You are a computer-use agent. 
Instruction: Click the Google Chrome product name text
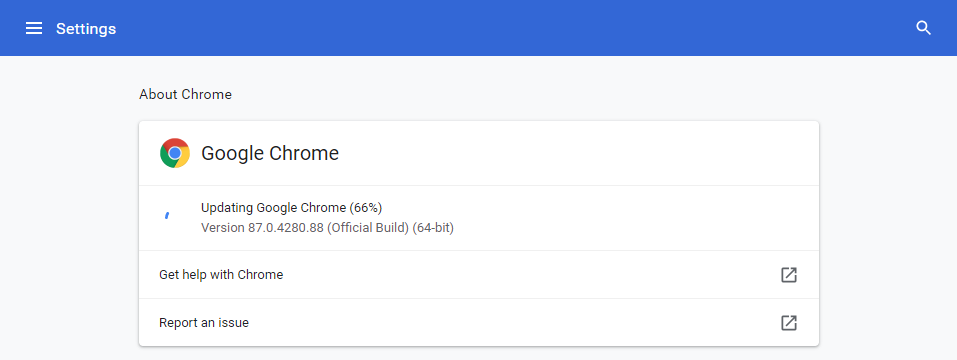(270, 153)
